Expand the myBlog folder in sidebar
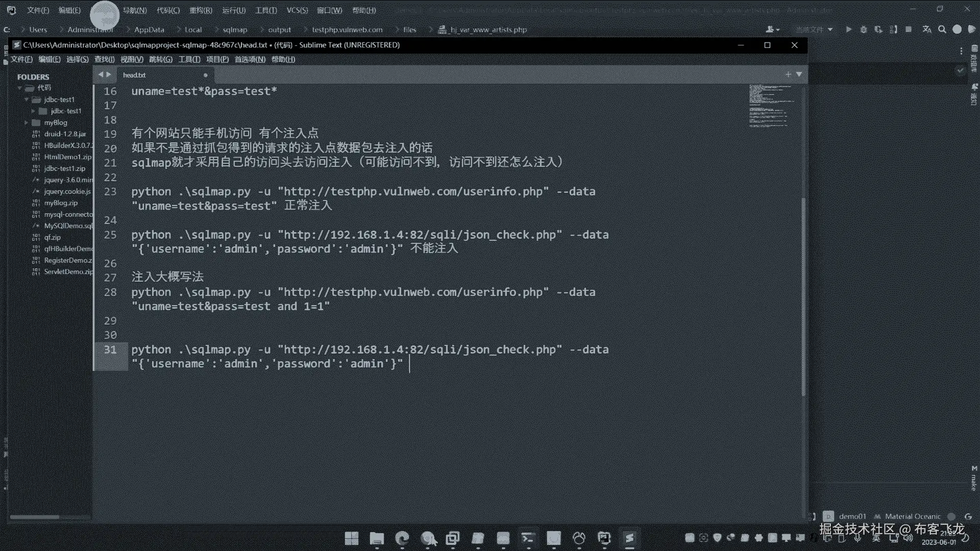The image size is (980, 551). click(x=26, y=122)
